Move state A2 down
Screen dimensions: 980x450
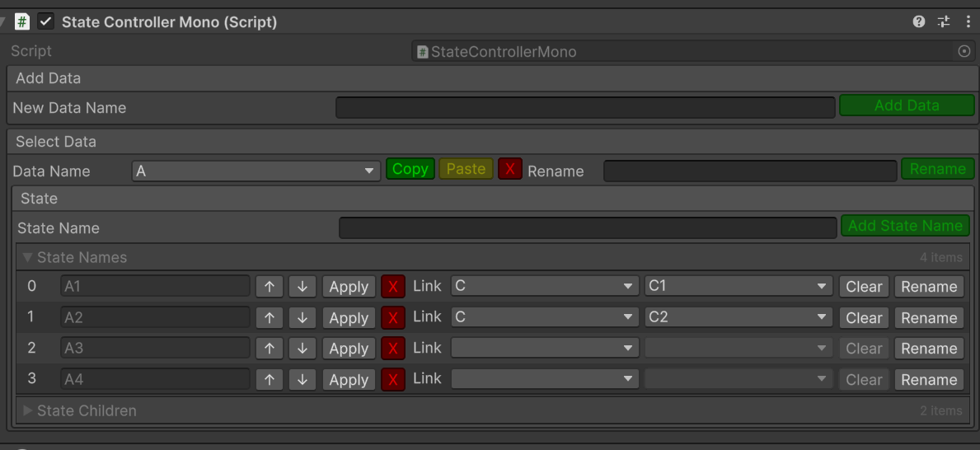tap(302, 317)
